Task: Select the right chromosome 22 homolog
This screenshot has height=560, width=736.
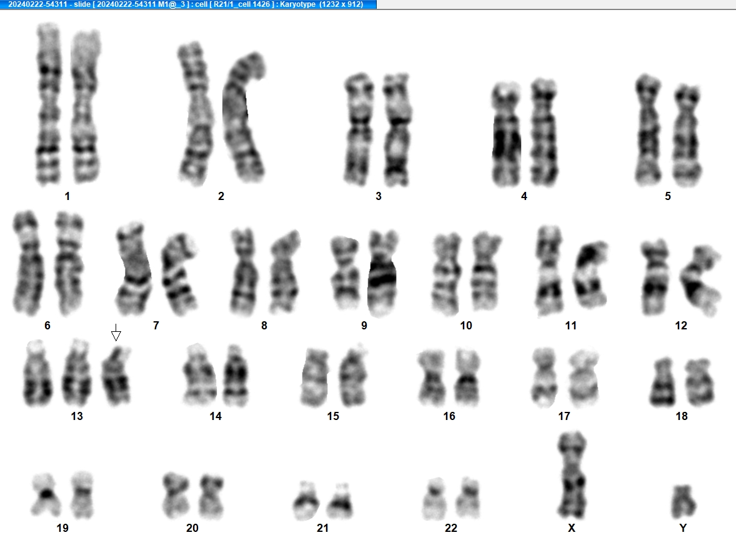Action: click(x=469, y=499)
